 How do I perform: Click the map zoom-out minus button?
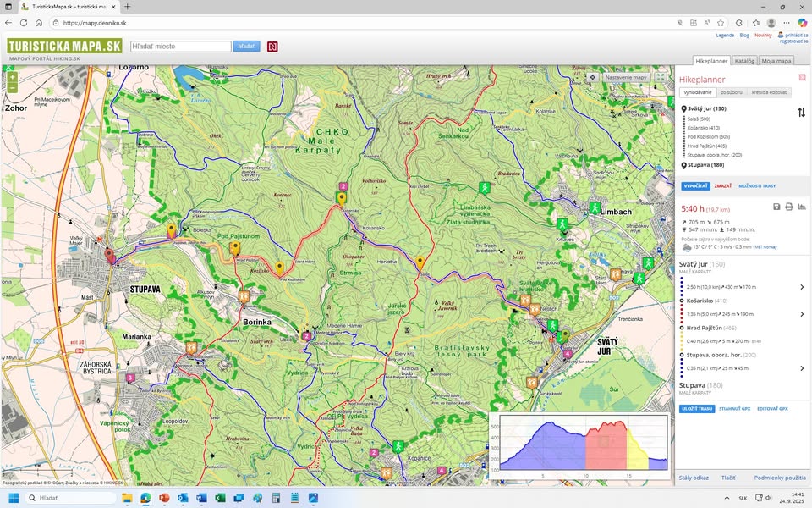tap(12, 87)
